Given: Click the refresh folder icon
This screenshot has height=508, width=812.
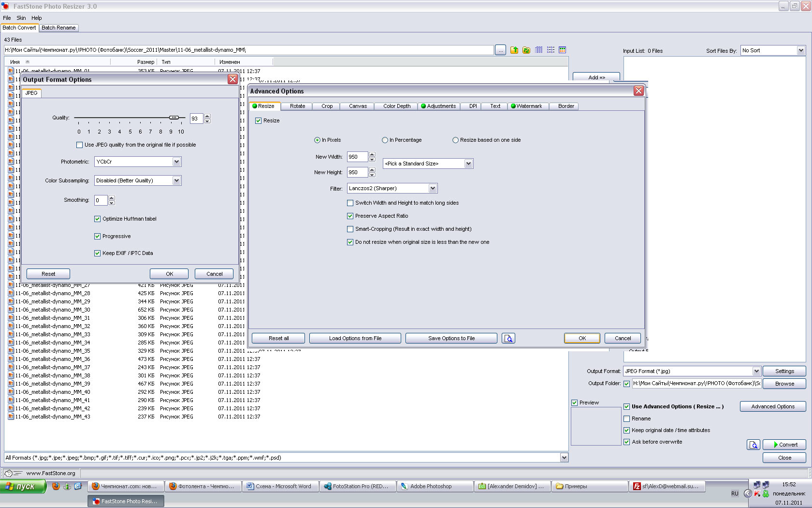Looking at the screenshot, I should (526, 50).
